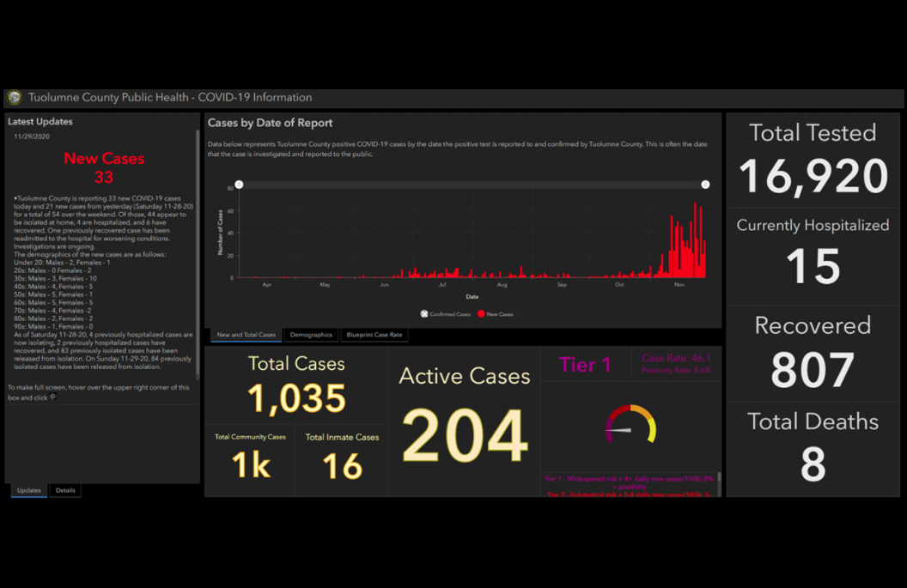
Task: Click the Tuolumne County seal logo
Action: click(15, 98)
